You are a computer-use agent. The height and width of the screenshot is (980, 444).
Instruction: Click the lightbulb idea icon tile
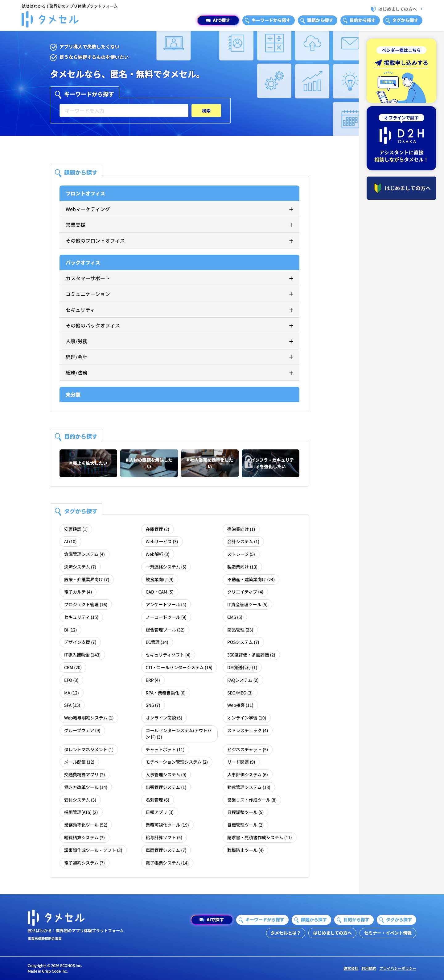[346, 81]
